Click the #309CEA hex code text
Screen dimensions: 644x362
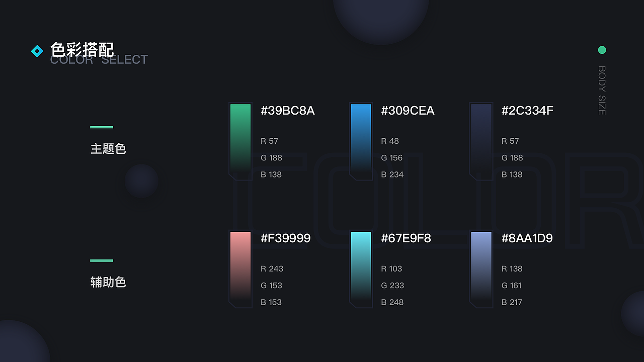click(408, 111)
